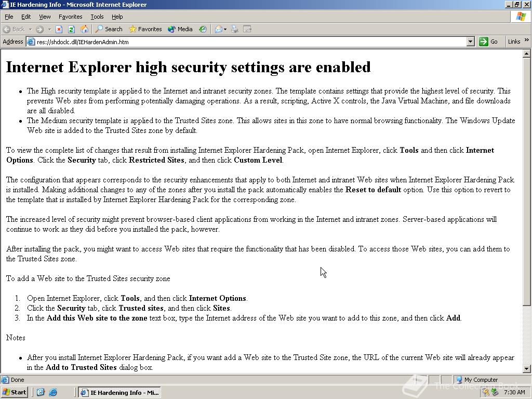Open the Edit menu
This screenshot has width=532, height=399.
pos(26,17)
